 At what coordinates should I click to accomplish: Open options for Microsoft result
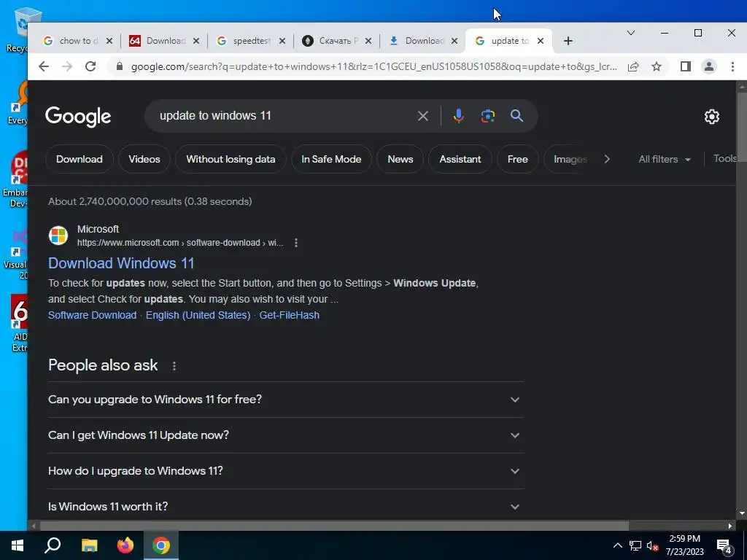click(296, 243)
